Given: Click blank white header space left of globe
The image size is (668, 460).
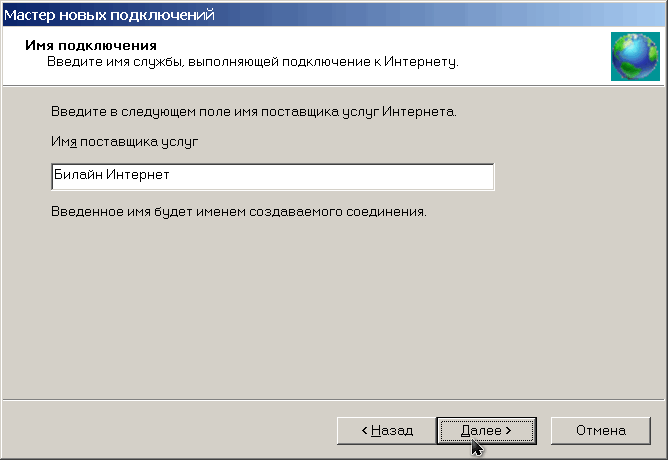Looking at the screenshot, I should [533, 55].
